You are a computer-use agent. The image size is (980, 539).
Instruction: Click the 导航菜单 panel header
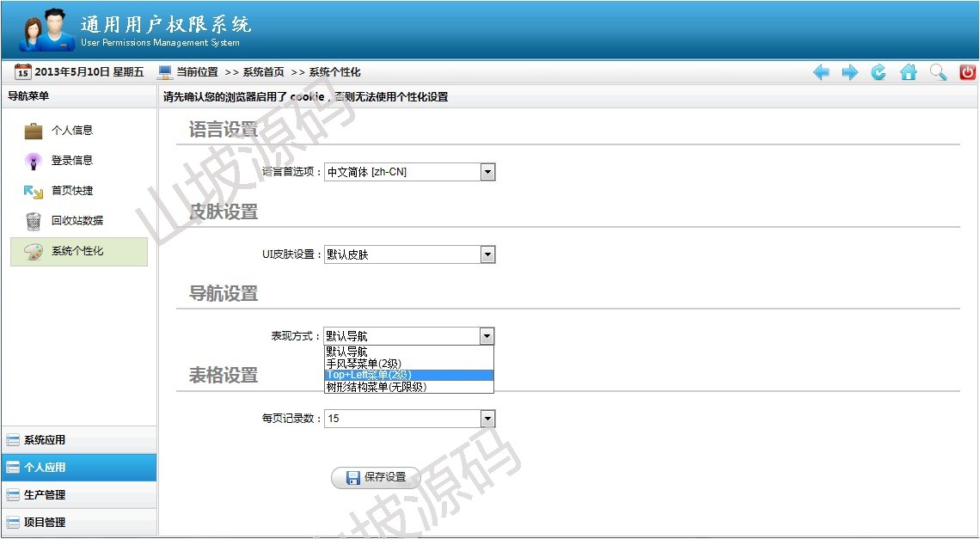coord(79,96)
